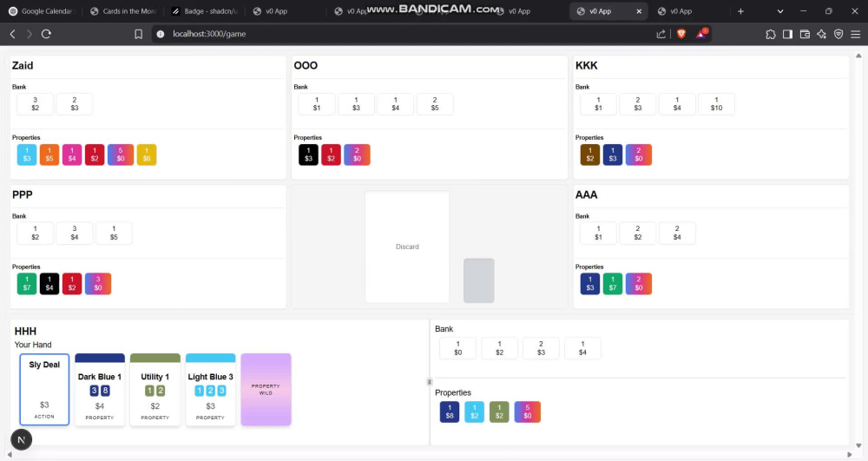The width and height of the screenshot is (868, 461).
Task: Click KKK's brown $2 property card
Action: coord(590,155)
